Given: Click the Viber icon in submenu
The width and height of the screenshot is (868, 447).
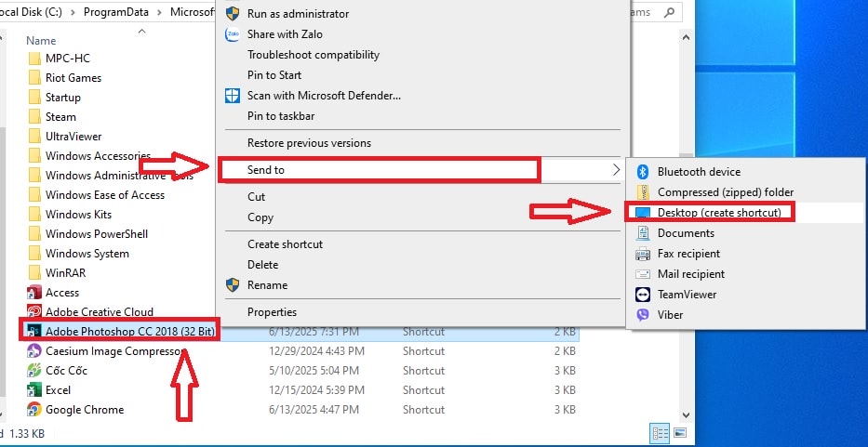Looking at the screenshot, I should coord(643,315).
